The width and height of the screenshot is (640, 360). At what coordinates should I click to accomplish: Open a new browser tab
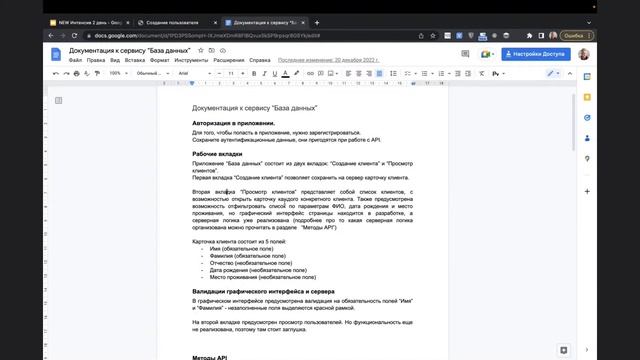coord(317,23)
